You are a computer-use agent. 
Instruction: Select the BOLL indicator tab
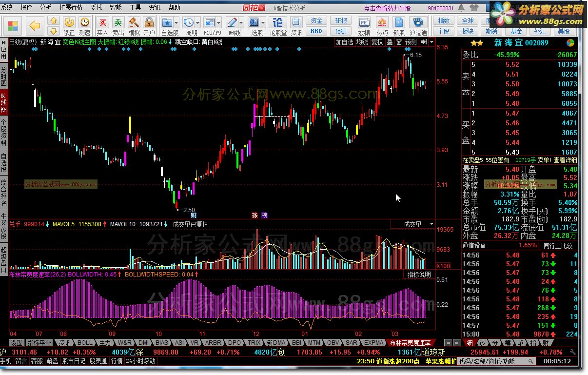click(x=85, y=343)
